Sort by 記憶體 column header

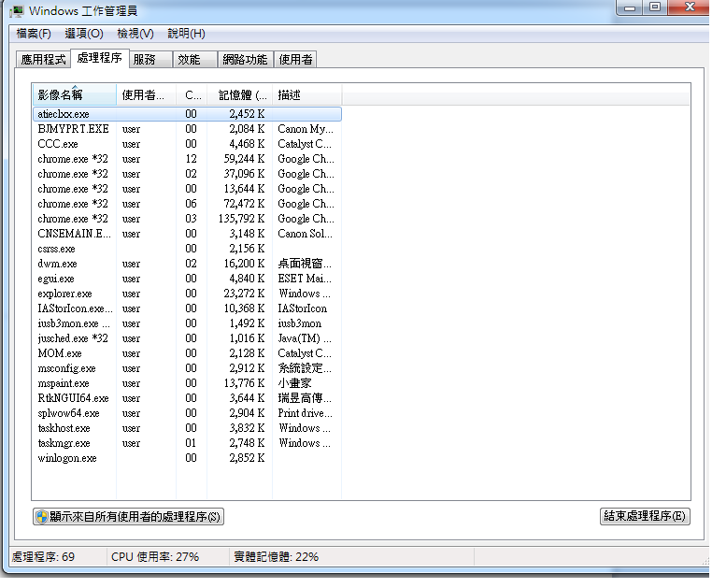tap(240, 95)
